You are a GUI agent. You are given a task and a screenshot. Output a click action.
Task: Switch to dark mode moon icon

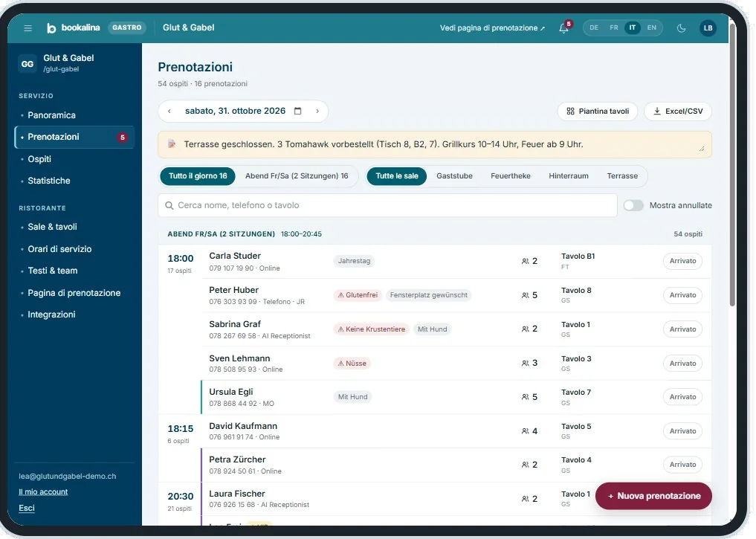pyautogui.click(x=681, y=28)
